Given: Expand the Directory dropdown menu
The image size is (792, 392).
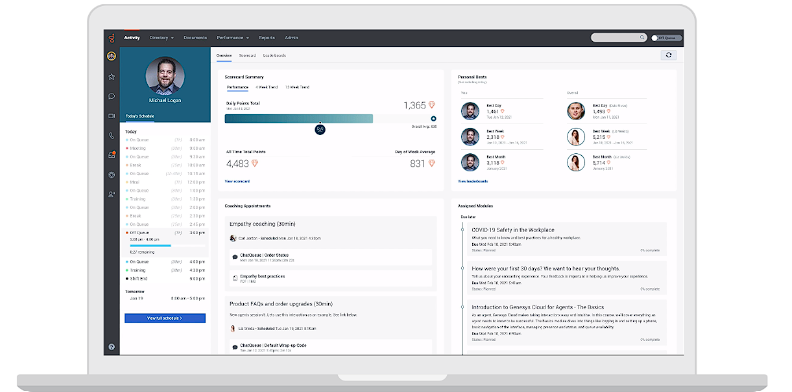Looking at the screenshot, I should click(x=162, y=37).
